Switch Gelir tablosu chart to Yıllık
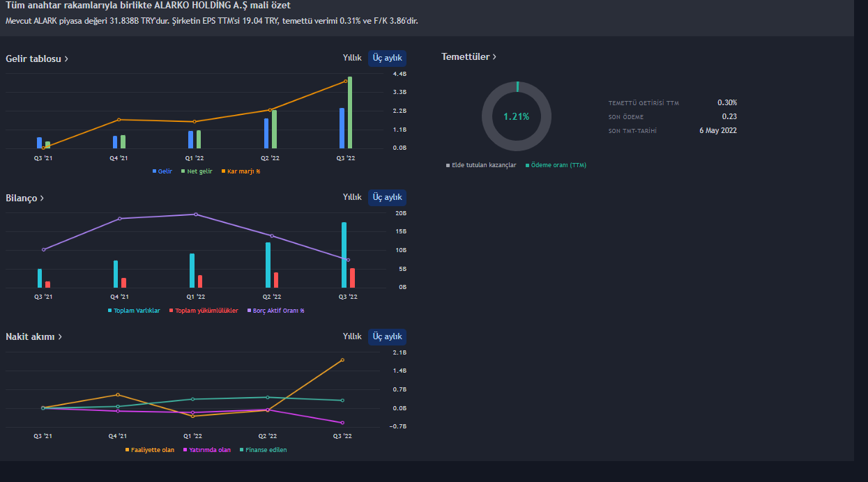Image resolution: width=868 pixels, height=482 pixels. tap(352, 58)
